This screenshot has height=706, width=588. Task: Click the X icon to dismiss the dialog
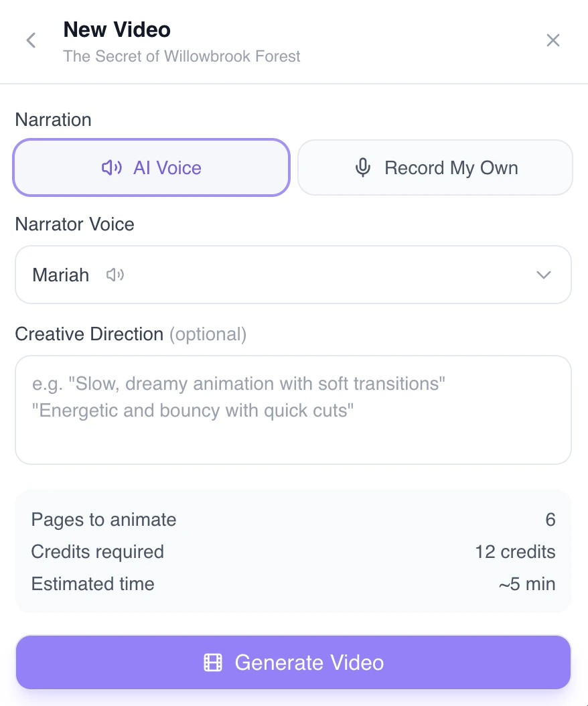coord(553,40)
